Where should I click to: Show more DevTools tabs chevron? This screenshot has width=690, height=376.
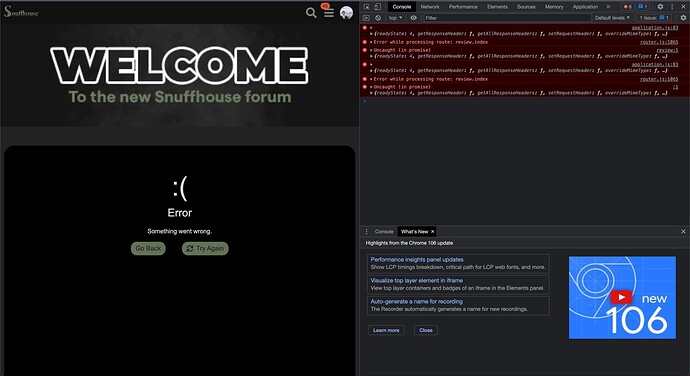tap(608, 7)
